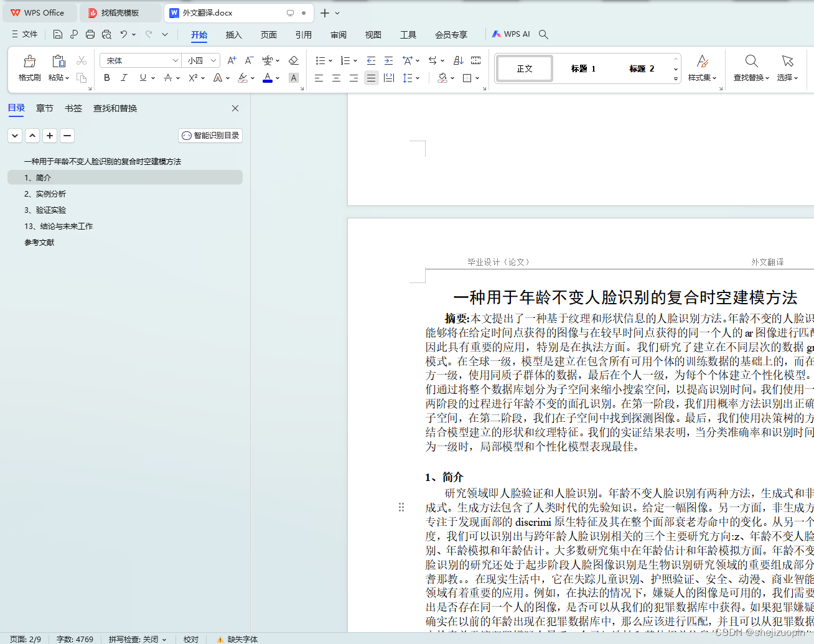This screenshot has height=644, width=814.
Task: Apply the Heading 1 (标题 1) style
Action: click(x=584, y=68)
